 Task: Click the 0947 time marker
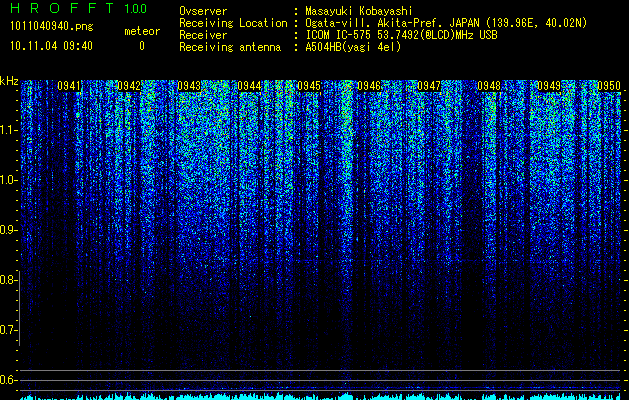click(429, 86)
